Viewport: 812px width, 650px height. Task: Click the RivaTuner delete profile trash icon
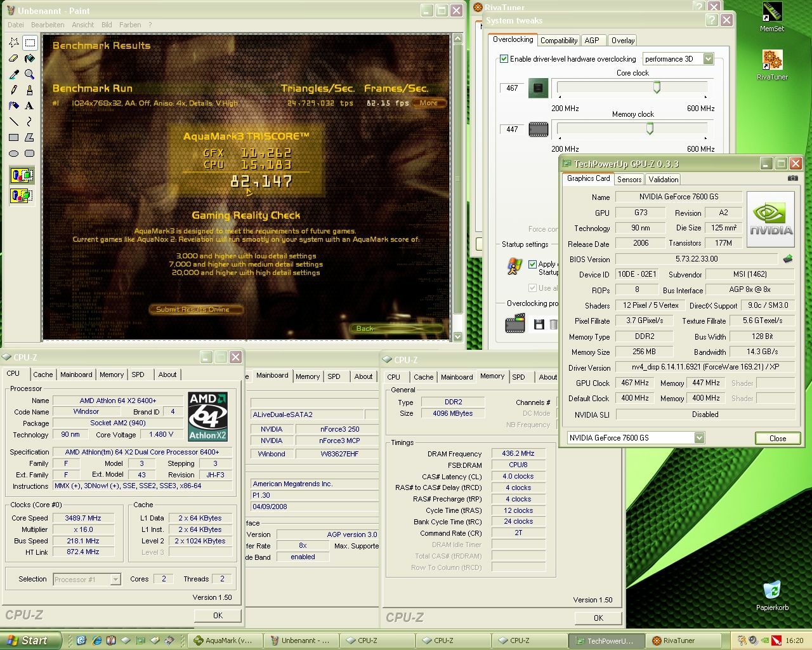[x=553, y=324]
